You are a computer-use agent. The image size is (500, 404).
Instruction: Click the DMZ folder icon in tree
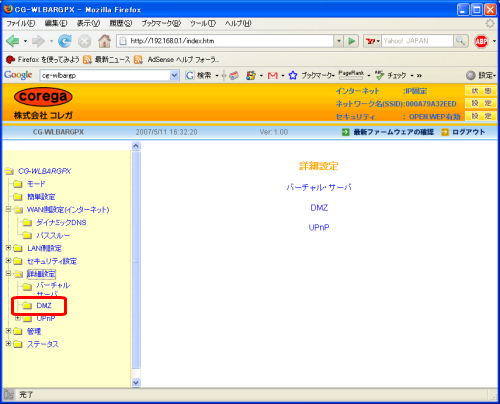(x=27, y=306)
